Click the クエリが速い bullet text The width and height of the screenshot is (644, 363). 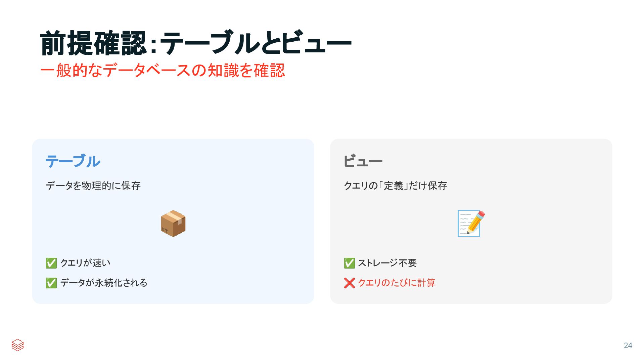pyautogui.click(x=85, y=263)
